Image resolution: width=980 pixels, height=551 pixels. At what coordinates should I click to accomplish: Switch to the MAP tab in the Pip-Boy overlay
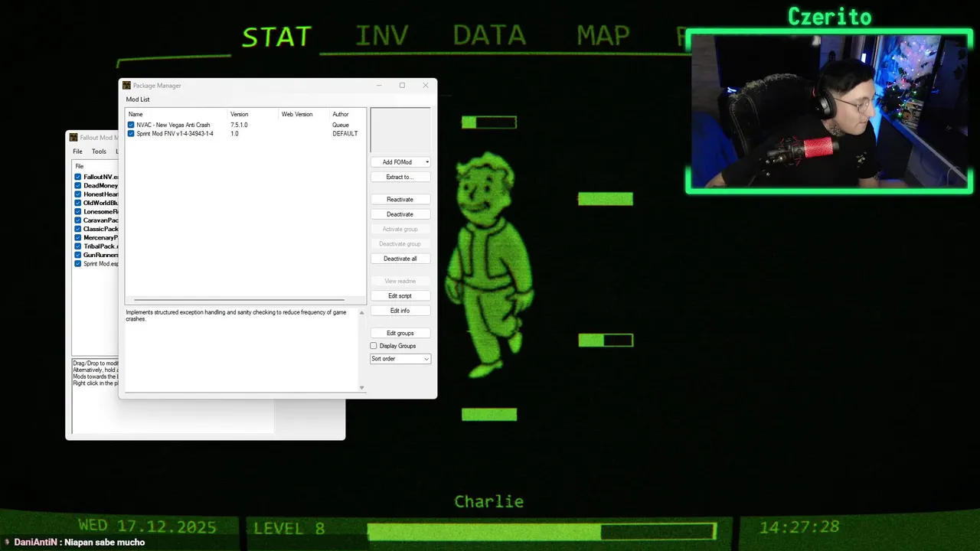click(603, 36)
